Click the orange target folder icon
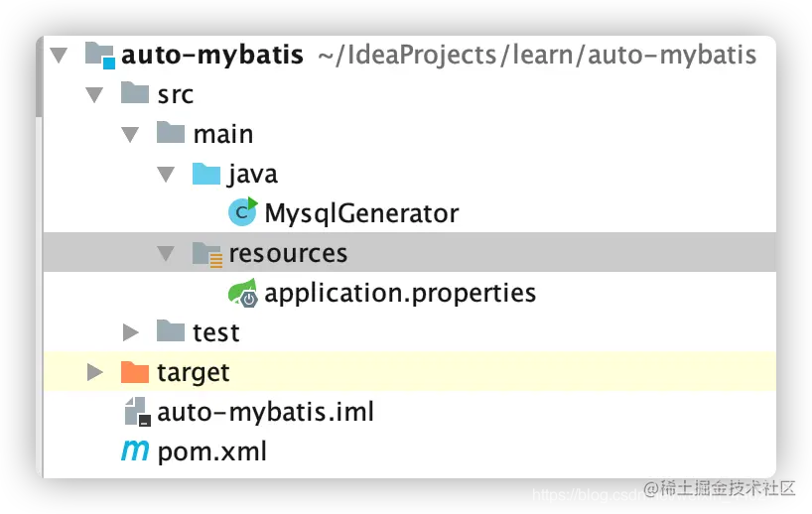The height and width of the screenshot is (514, 812). pos(135,372)
